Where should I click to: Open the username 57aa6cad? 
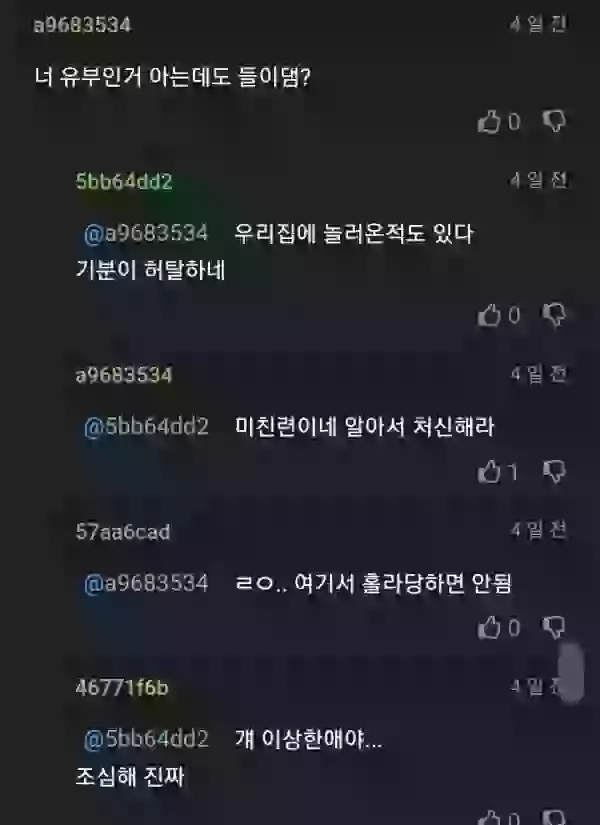pyautogui.click(x=123, y=532)
